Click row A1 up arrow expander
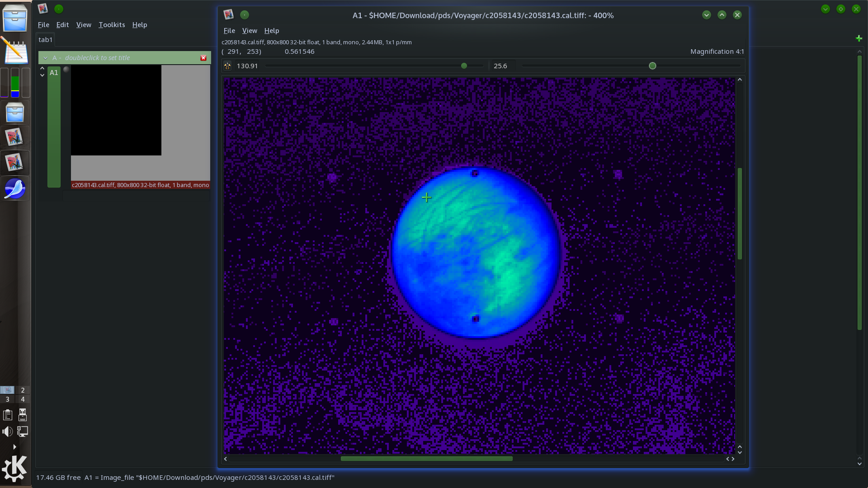The width and height of the screenshot is (868, 488). (x=42, y=69)
